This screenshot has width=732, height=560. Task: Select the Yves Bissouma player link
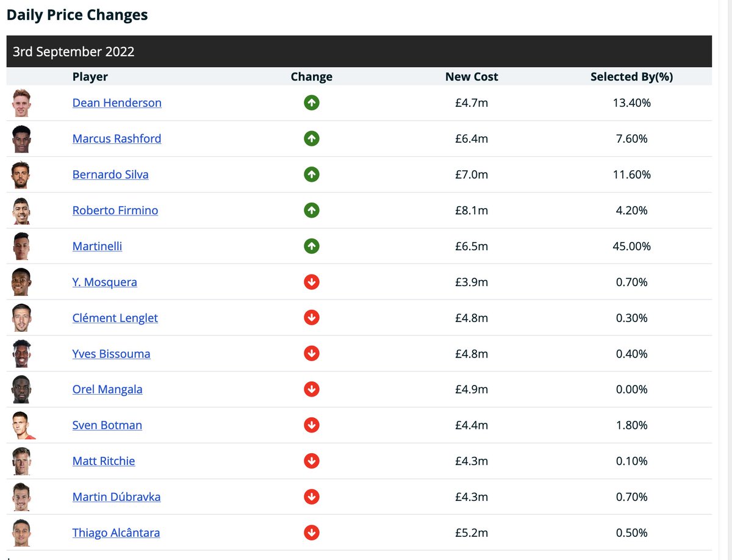(x=111, y=353)
